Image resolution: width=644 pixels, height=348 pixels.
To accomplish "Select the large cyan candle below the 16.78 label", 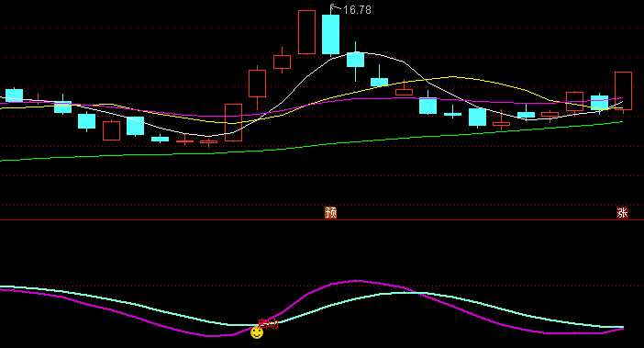I will [330, 35].
